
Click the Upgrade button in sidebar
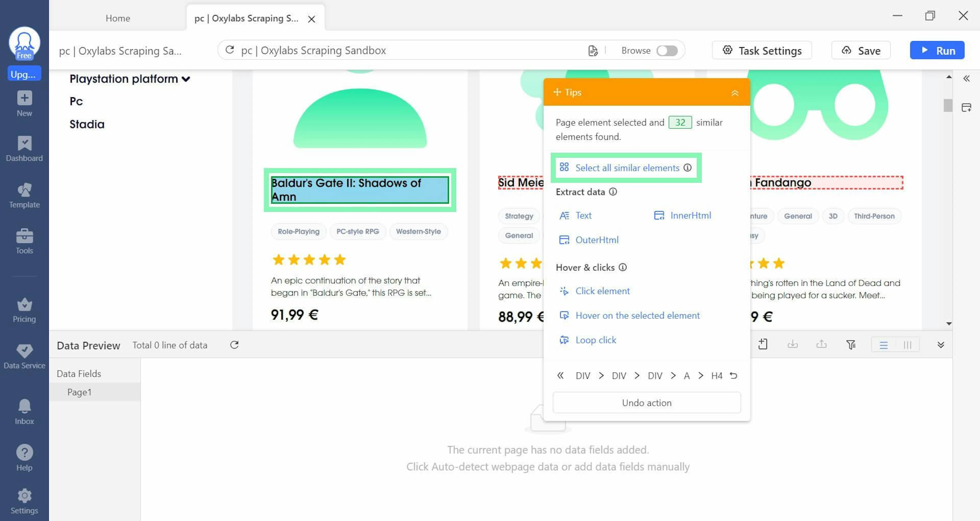[24, 74]
